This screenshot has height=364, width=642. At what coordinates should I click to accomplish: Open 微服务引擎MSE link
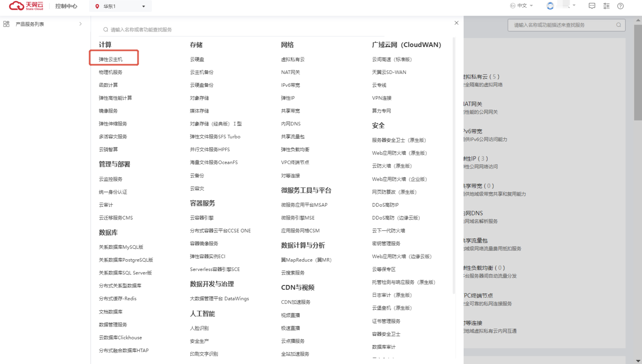click(x=298, y=218)
